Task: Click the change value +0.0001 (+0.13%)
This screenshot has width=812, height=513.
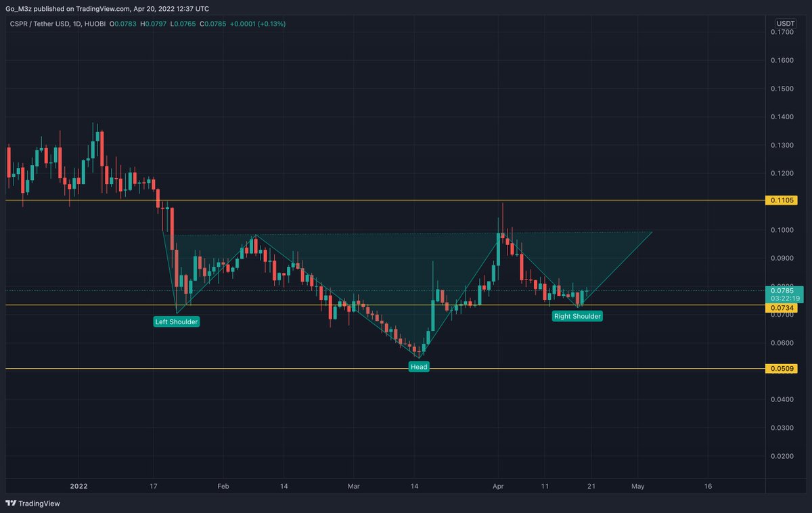Action: tap(258, 24)
